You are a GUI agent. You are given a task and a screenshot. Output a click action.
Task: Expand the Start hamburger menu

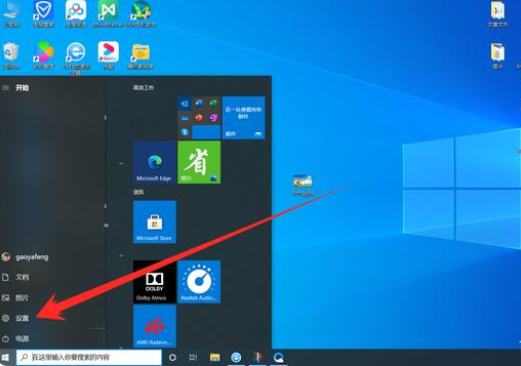click(x=6, y=88)
